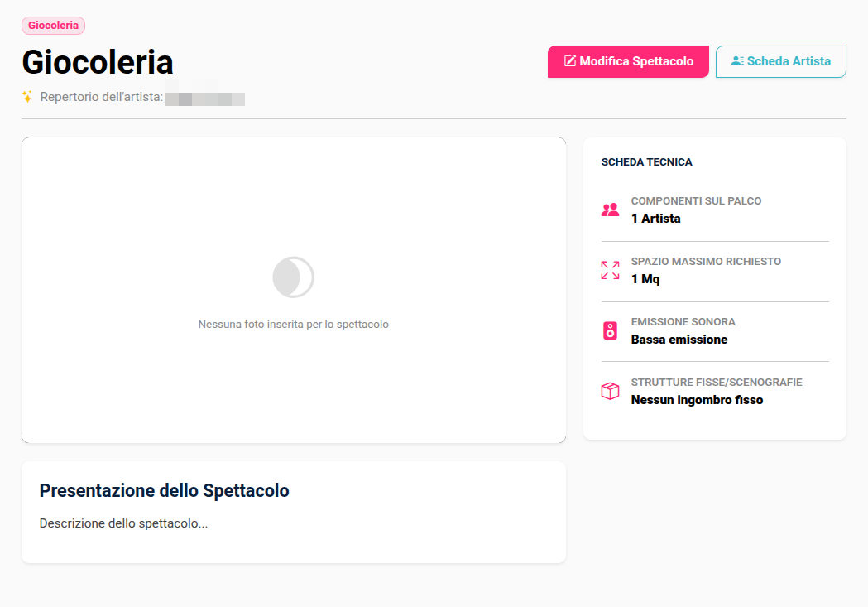Select the Giocoleria category badge
This screenshot has height=607, width=868.
click(53, 26)
